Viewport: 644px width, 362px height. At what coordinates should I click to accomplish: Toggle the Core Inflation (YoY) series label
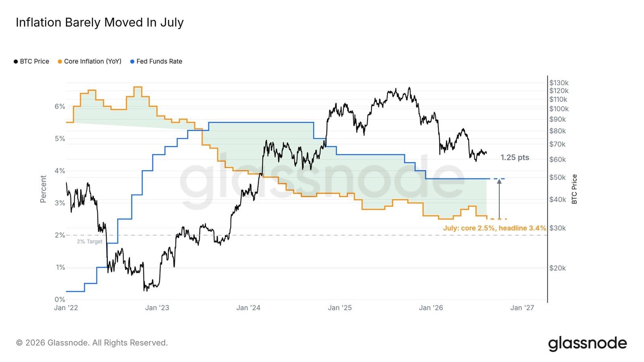click(x=93, y=62)
